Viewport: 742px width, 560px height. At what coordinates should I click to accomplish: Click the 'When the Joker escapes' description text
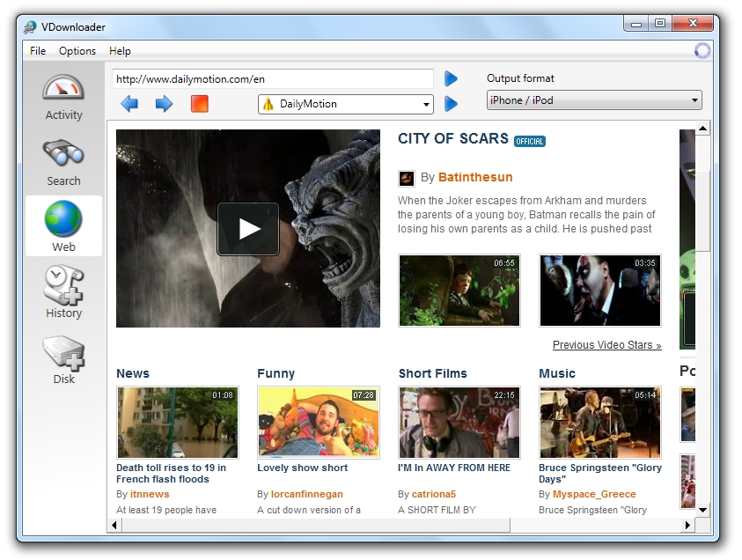pyautogui.click(x=526, y=215)
